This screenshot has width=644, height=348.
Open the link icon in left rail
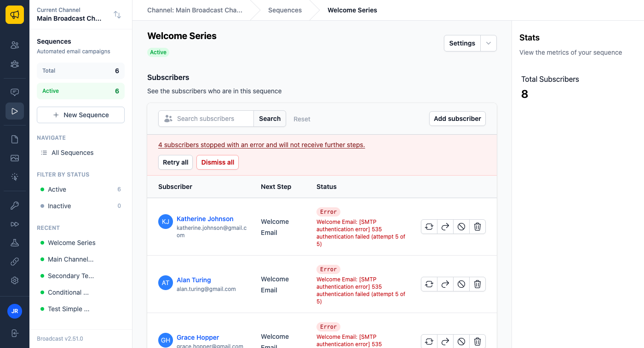coord(15,262)
